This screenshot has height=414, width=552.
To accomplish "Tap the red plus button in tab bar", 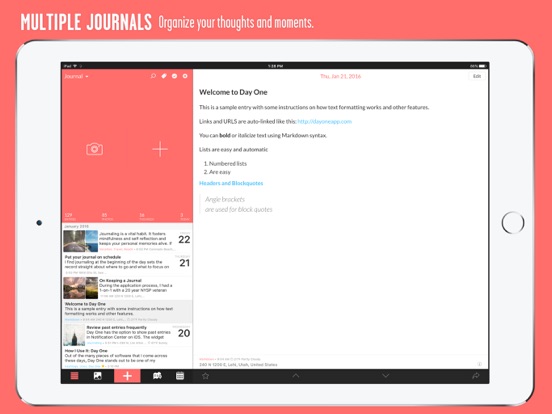I will coord(127,376).
